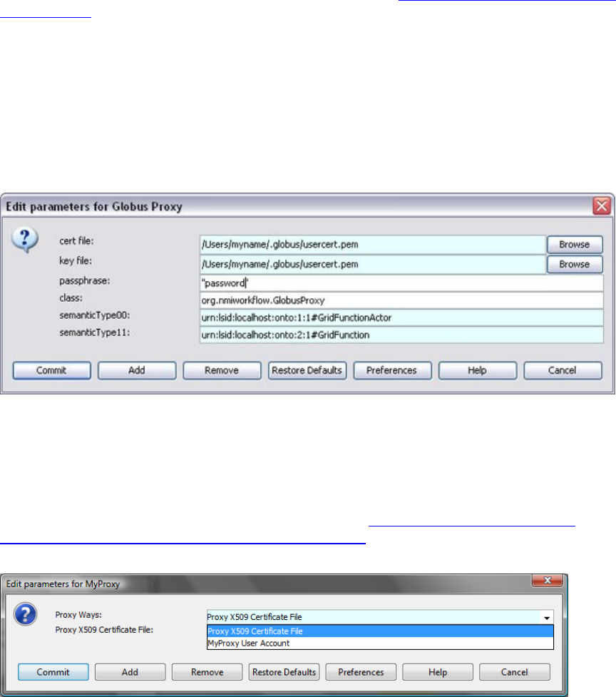
Task: Open Preferences in MyProxy dialog
Action: tap(361, 672)
